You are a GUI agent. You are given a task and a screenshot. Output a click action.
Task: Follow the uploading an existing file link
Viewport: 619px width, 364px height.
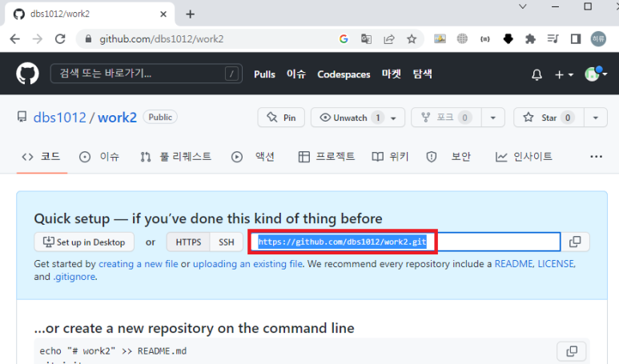[x=247, y=264]
